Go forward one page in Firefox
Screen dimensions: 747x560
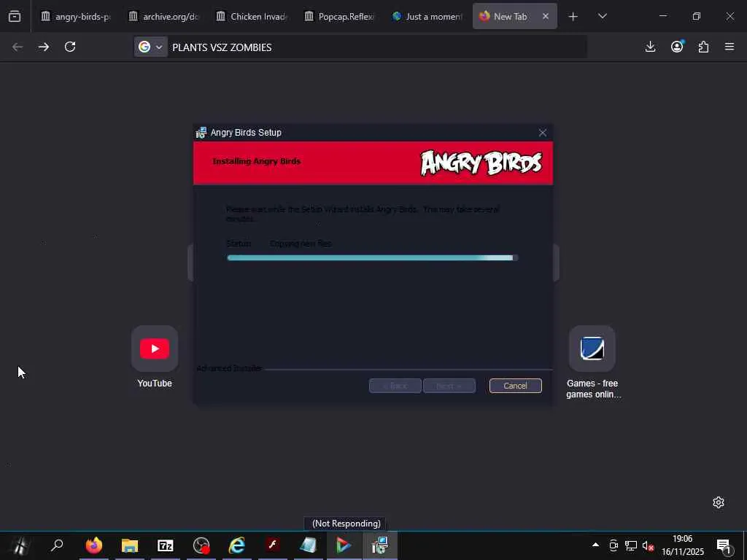click(43, 47)
